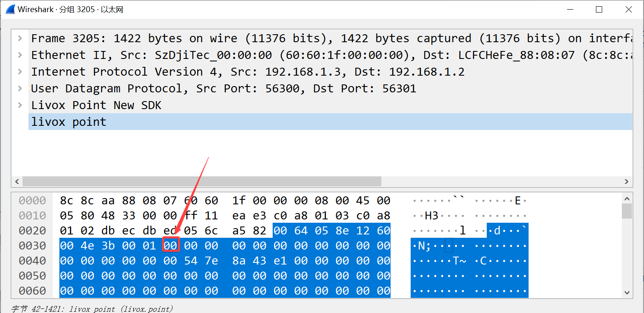Click the tree pane horizontal scrollbar thumb
Image resolution: width=644 pixels, height=313 pixels.
coord(202,181)
